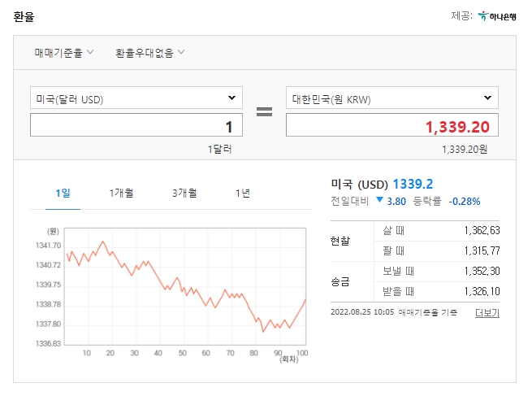This screenshot has height=396, width=532.
Task: Click the 받을 때 value 1,326.10
Action: 482,291
